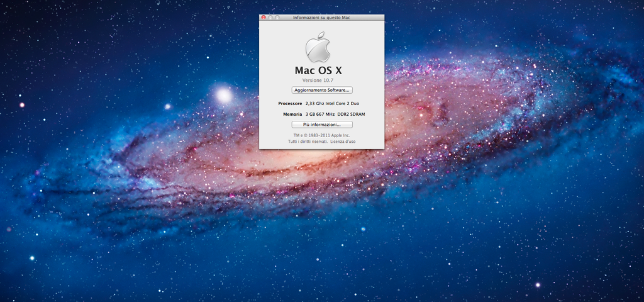Open Più informazioni details
The image size is (644, 302).
point(322,125)
